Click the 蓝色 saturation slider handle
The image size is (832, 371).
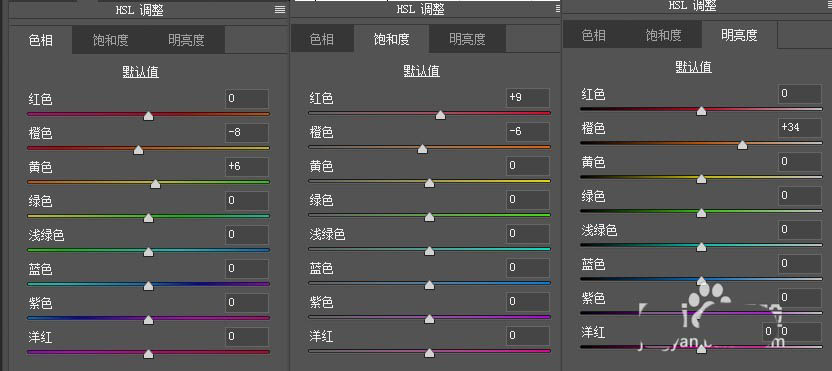click(429, 284)
